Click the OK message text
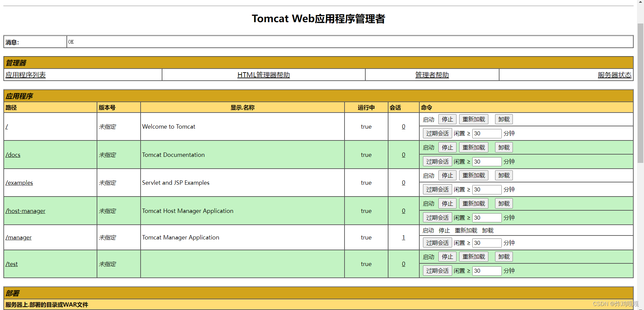Image resolution: width=644 pixels, height=310 pixels. click(x=71, y=42)
